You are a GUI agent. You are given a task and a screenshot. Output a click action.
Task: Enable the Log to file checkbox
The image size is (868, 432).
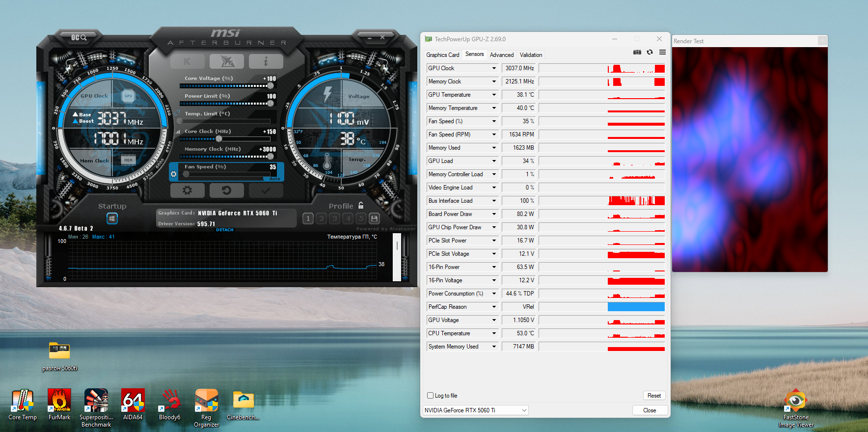pos(431,396)
